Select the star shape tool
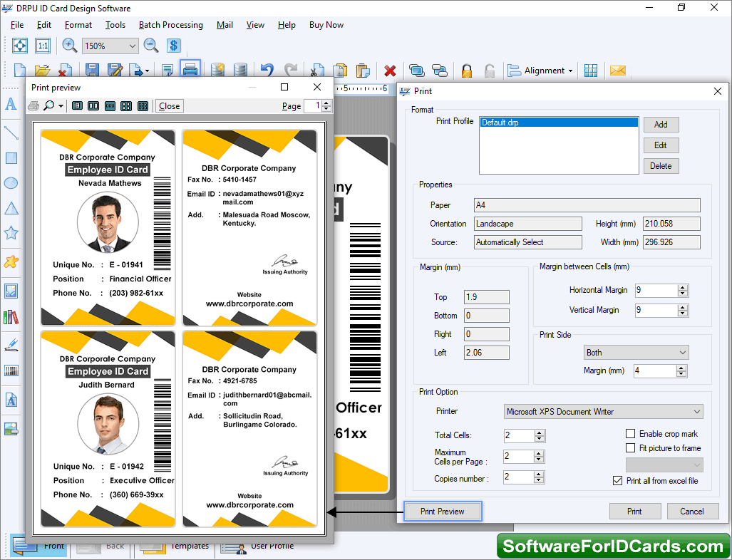 click(11, 232)
